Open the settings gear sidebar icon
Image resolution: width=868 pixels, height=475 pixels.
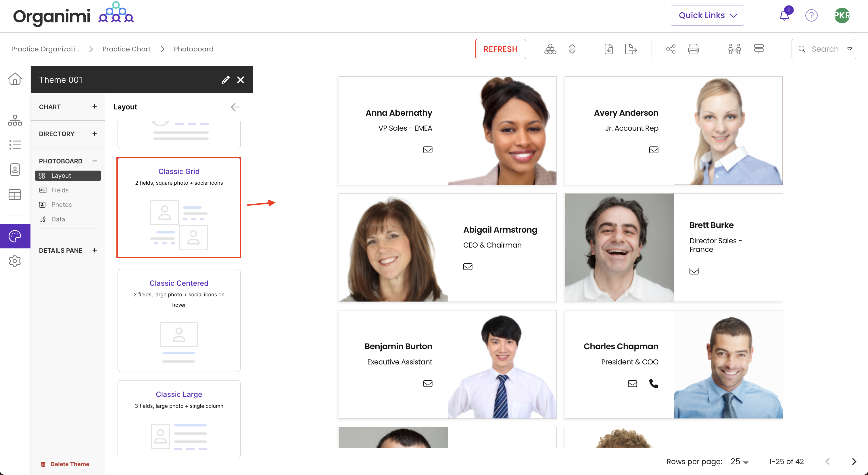(15, 261)
